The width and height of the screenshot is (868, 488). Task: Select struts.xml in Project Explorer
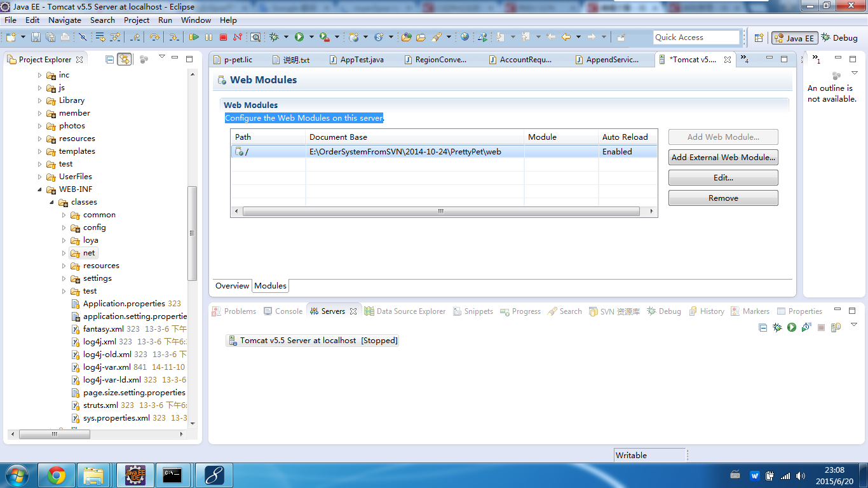[100, 405]
